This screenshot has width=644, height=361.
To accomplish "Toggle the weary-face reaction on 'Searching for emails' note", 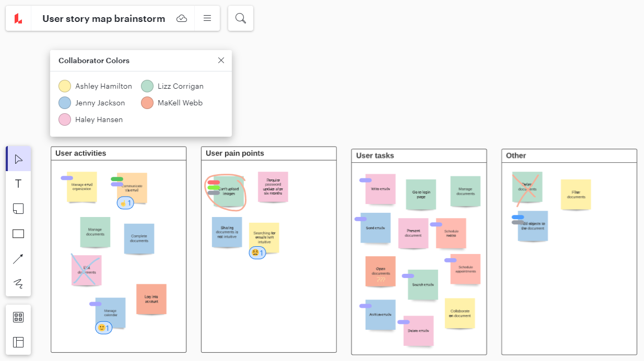I will (x=257, y=253).
